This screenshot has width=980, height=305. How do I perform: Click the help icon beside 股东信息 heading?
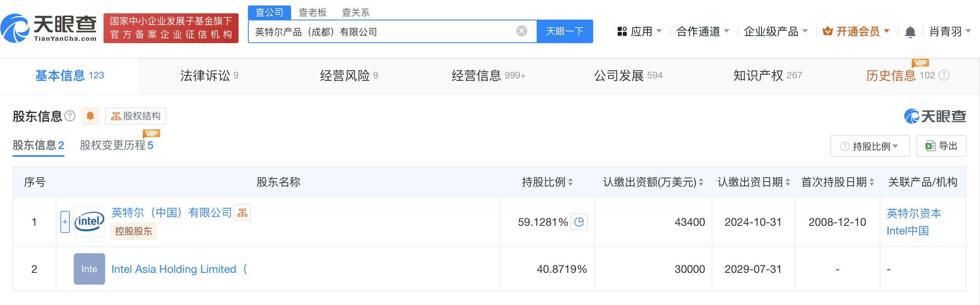click(x=70, y=116)
